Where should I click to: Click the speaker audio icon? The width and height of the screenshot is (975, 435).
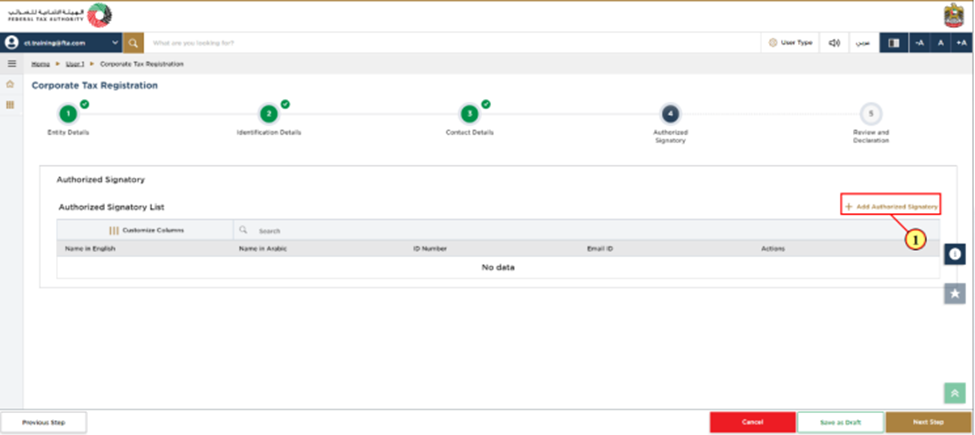(834, 43)
